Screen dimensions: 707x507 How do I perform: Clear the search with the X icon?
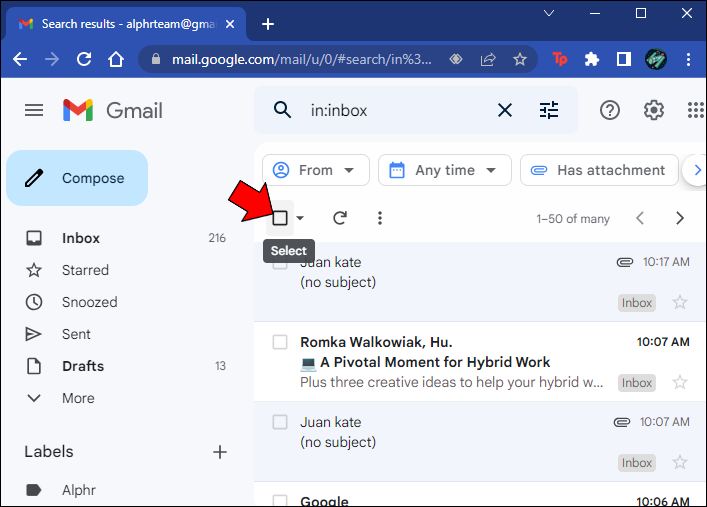pyautogui.click(x=505, y=110)
